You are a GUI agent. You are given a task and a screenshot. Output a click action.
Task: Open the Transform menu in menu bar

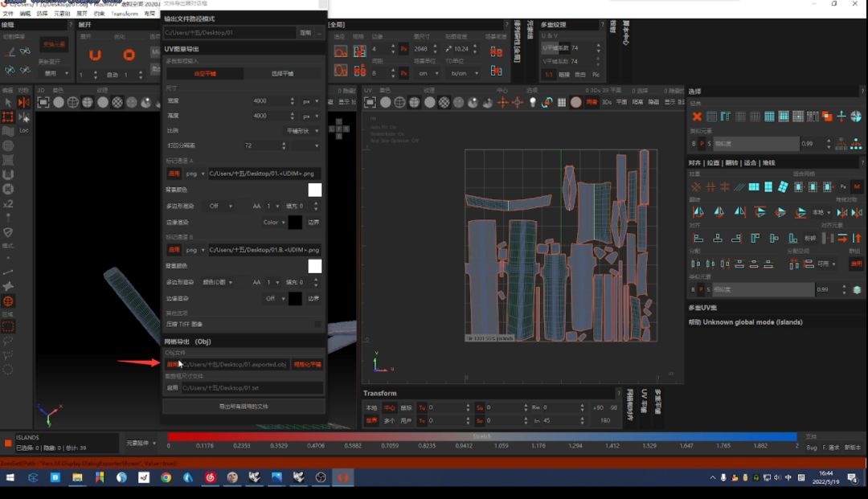(124, 14)
